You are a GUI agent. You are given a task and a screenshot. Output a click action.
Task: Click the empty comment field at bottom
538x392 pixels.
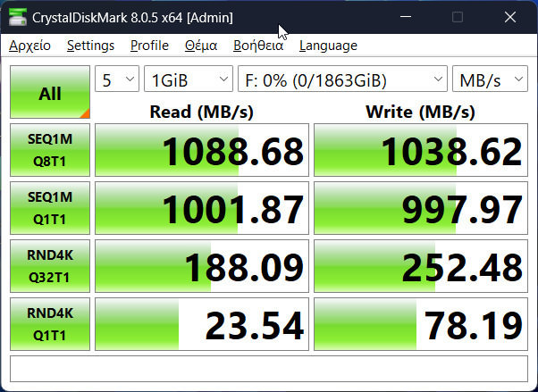268,368
